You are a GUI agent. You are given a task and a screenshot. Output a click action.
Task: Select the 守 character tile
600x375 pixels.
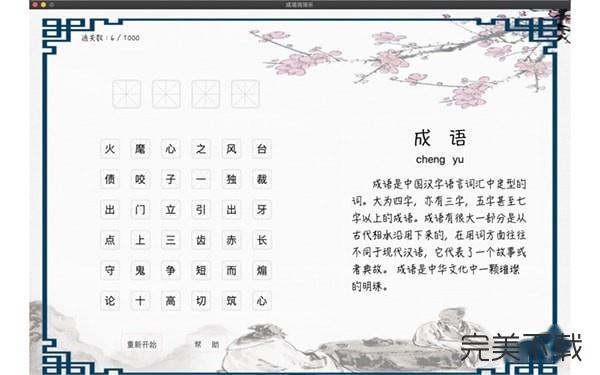[110, 271]
